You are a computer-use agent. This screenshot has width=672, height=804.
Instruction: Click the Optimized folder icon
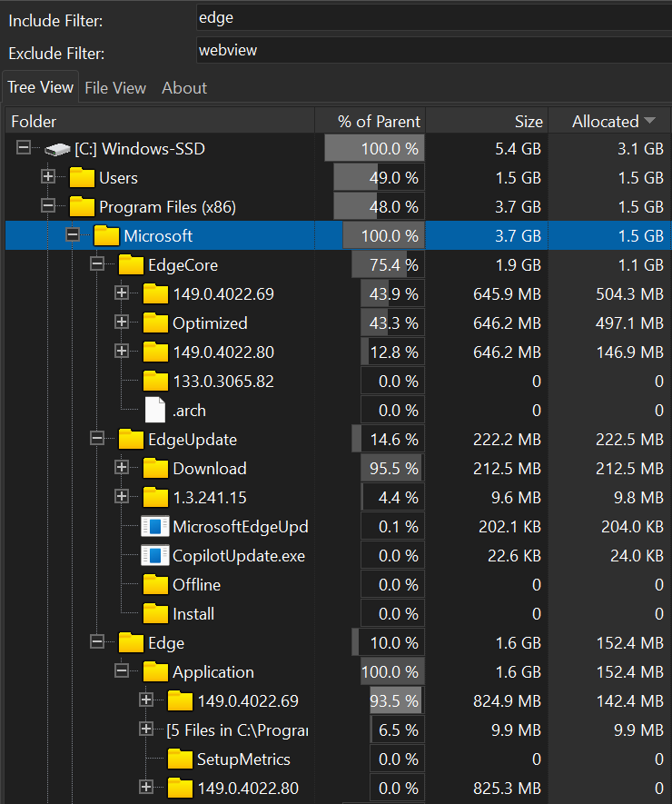coord(156,323)
